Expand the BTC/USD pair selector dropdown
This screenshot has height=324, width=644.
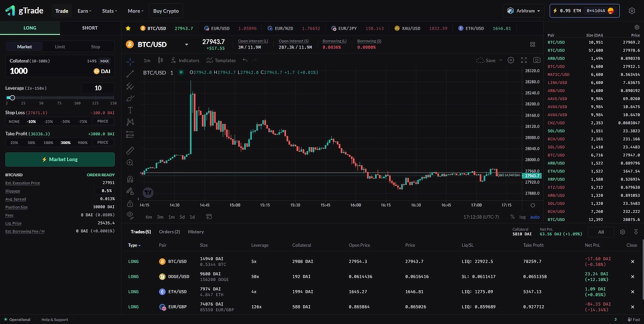point(187,45)
